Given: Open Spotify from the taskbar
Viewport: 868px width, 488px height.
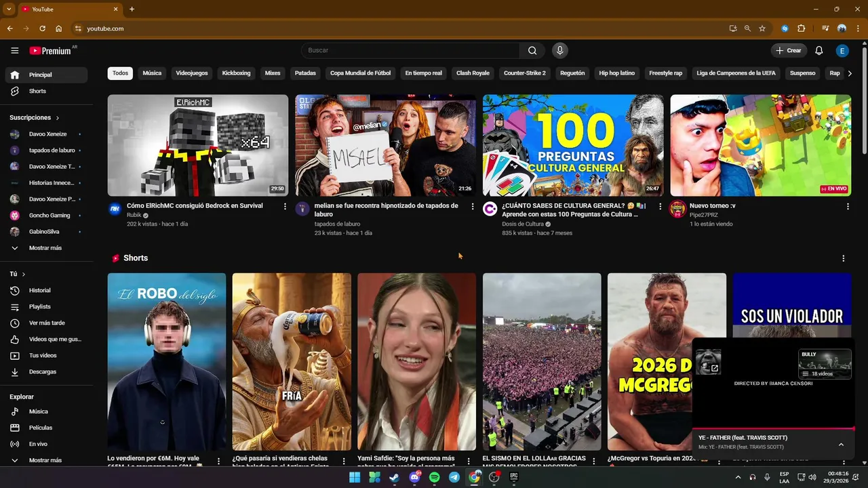Looking at the screenshot, I should click(x=435, y=477).
